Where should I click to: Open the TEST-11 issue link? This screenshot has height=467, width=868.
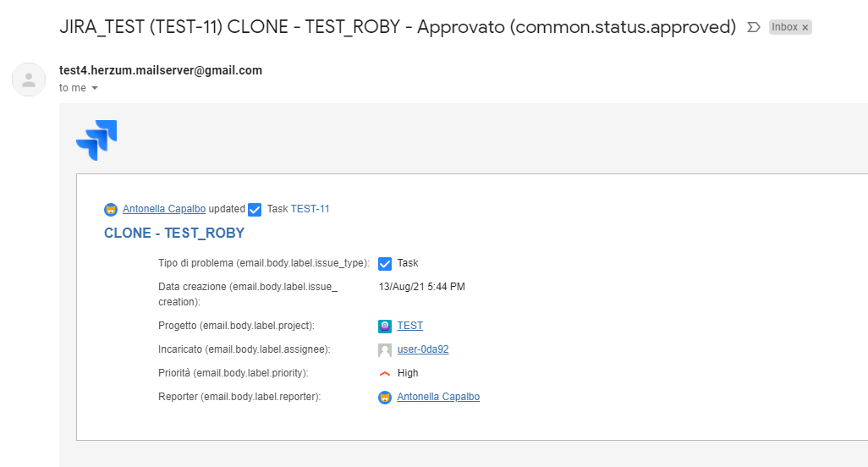[310, 209]
